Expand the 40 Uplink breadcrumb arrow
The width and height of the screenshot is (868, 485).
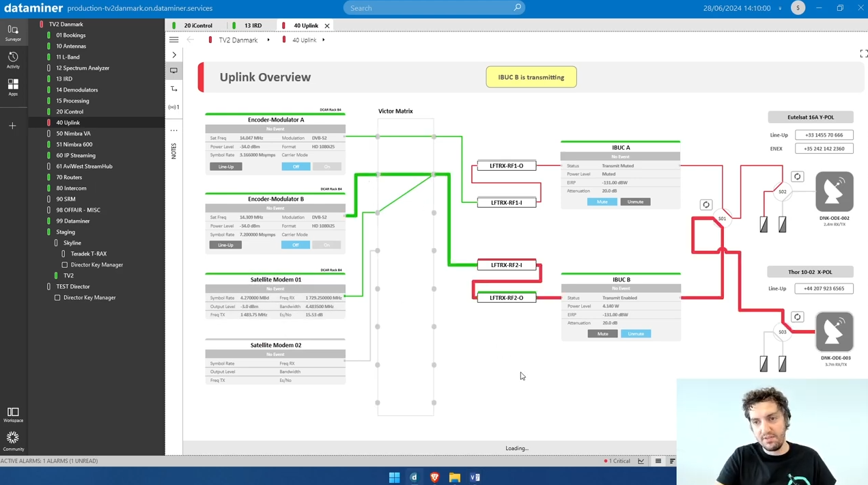point(324,40)
